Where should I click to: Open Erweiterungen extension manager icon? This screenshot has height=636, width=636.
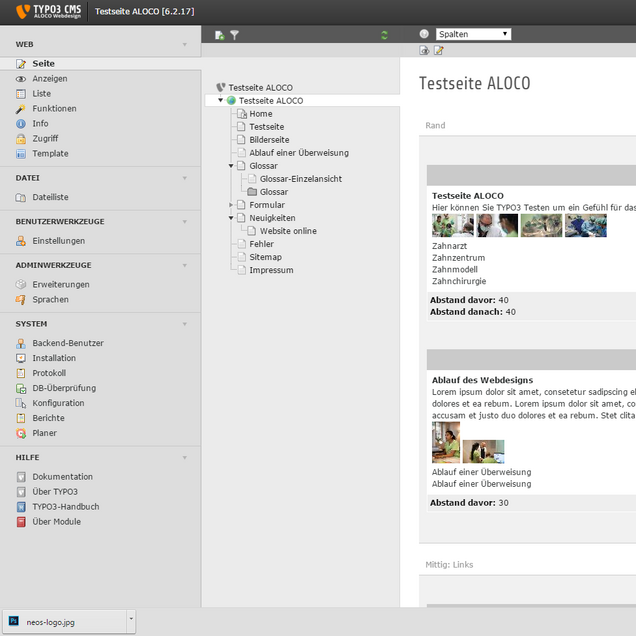tap(21, 284)
